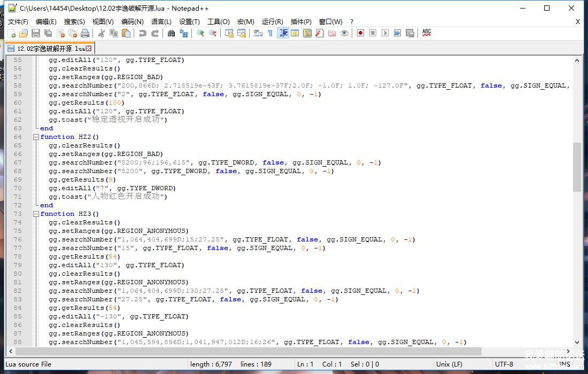Click the Cut scissors icon
This screenshot has height=374, width=588.
point(101,33)
